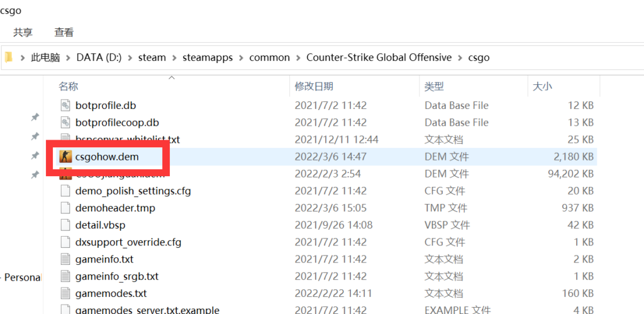Sort by 名称 column header
This screenshot has height=314, width=644.
pyautogui.click(x=68, y=86)
